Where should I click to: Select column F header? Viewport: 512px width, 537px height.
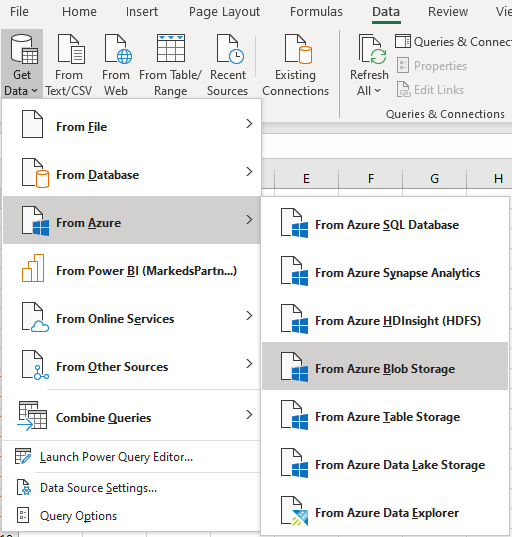pos(371,178)
